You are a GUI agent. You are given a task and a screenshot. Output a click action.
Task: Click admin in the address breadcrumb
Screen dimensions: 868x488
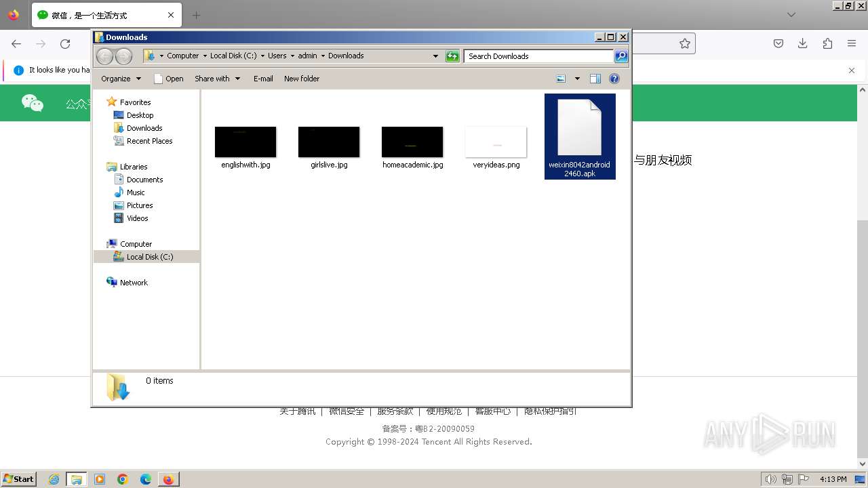pyautogui.click(x=307, y=56)
